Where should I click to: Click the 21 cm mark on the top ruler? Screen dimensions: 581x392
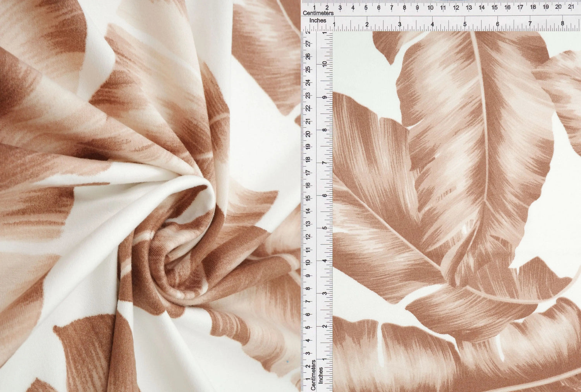pos(571,7)
